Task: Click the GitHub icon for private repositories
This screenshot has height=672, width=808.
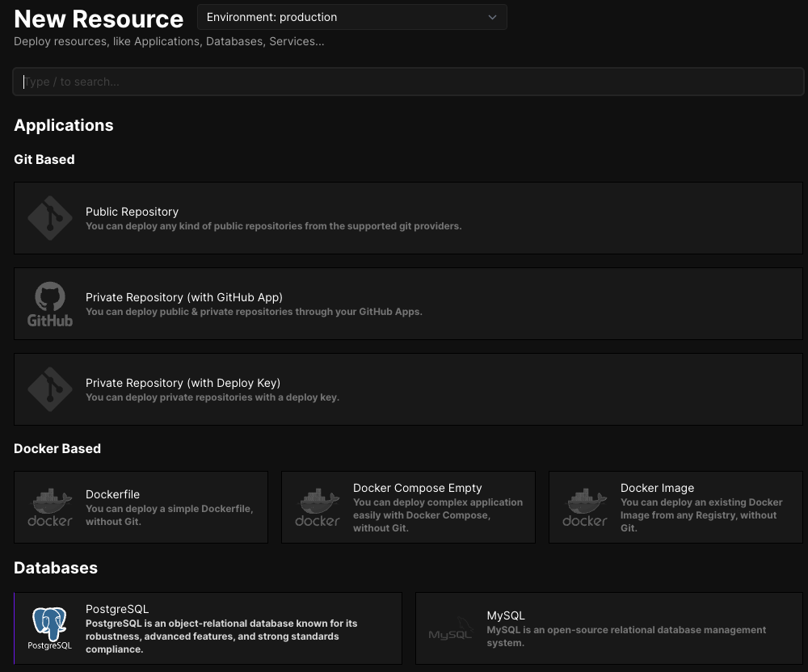Action: point(50,303)
